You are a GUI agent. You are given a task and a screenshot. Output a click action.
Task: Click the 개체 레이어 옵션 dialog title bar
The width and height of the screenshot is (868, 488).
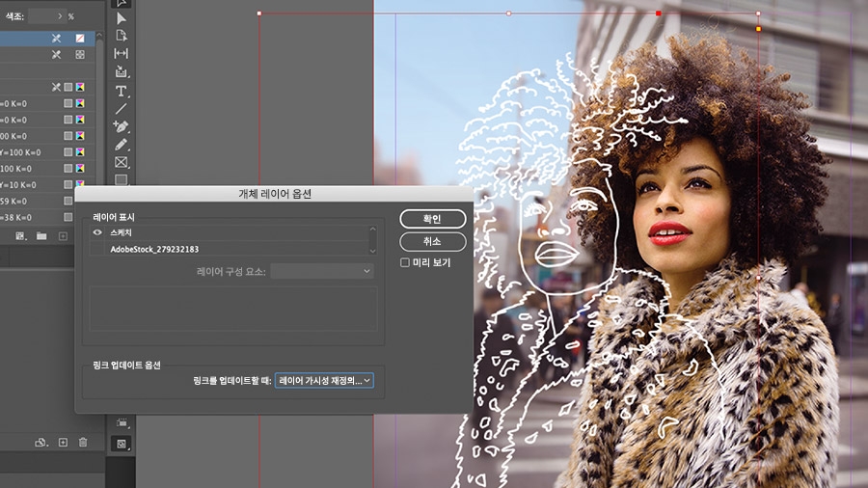[x=274, y=194]
